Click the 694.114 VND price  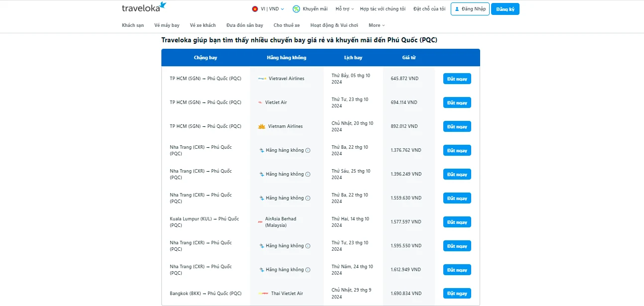(404, 102)
